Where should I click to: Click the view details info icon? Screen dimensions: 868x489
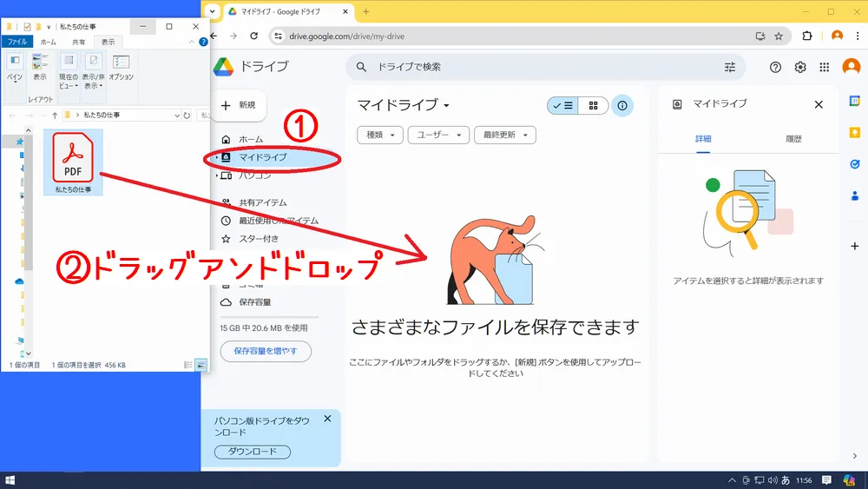pyautogui.click(x=621, y=106)
